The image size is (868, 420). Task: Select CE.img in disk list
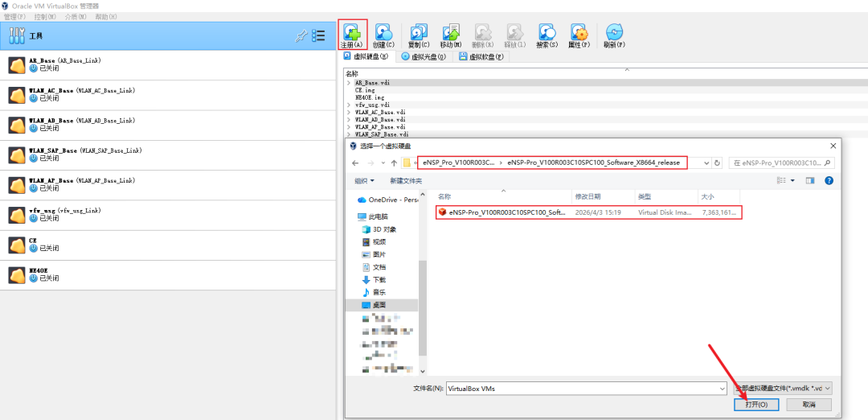click(365, 90)
